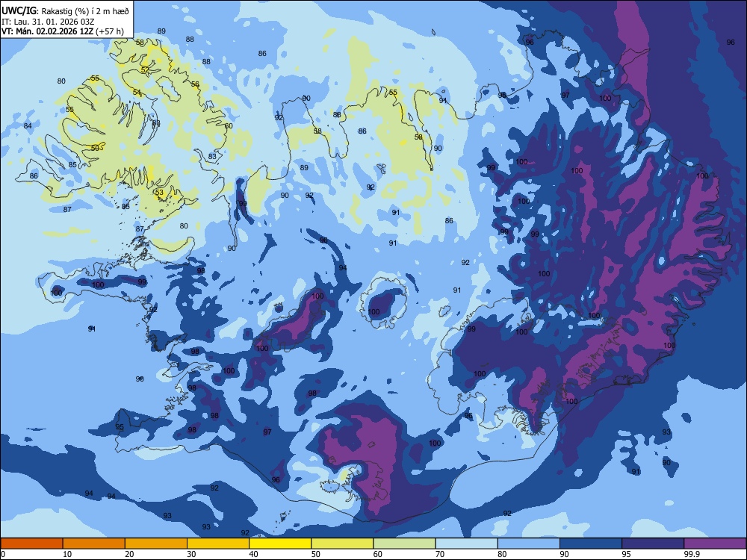
Task: Click the '50' value in the Westfjords
Action: 95,148
